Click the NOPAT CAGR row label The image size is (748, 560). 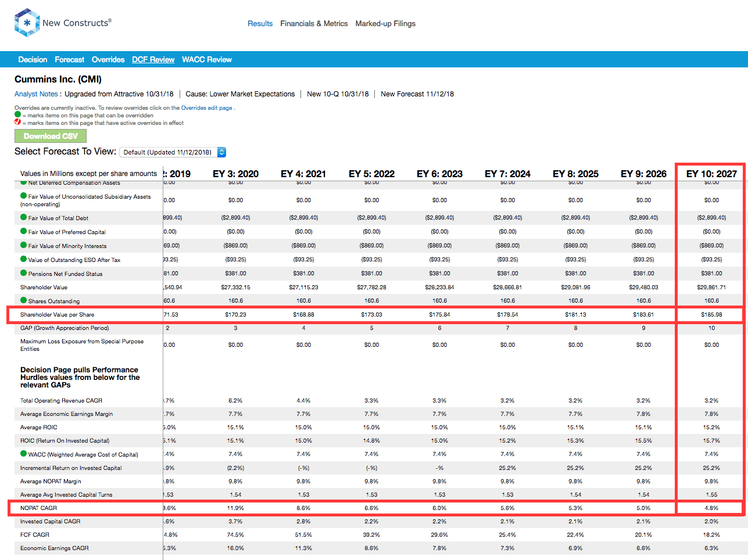click(x=38, y=508)
